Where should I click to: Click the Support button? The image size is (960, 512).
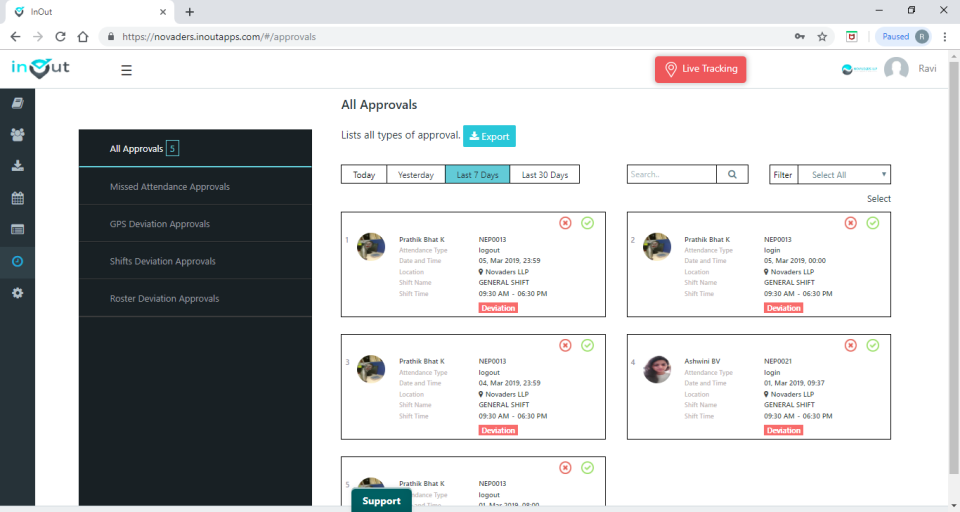pyautogui.click(x=381, y=500)
